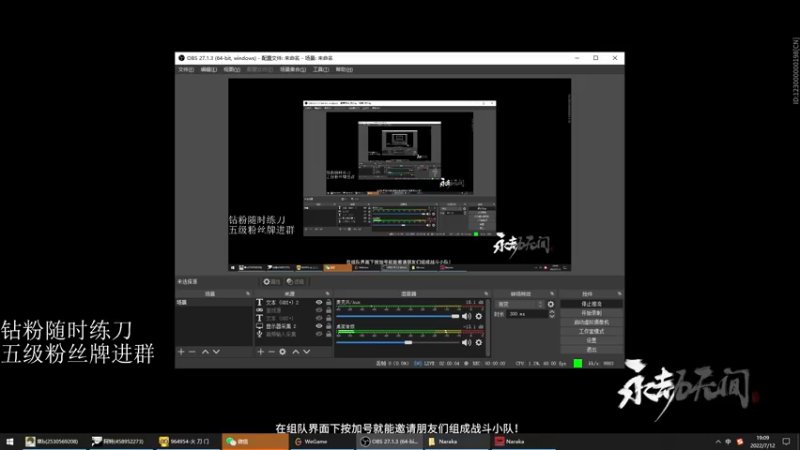Remove selected source with minus icon
The height and width of the screenshot is (450, 800).
271,352
